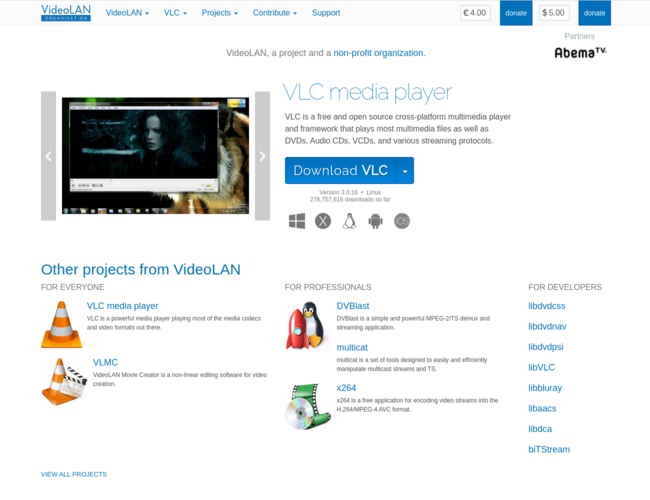Click View All Projects link

pyautogui.click(x=74, y=474)
